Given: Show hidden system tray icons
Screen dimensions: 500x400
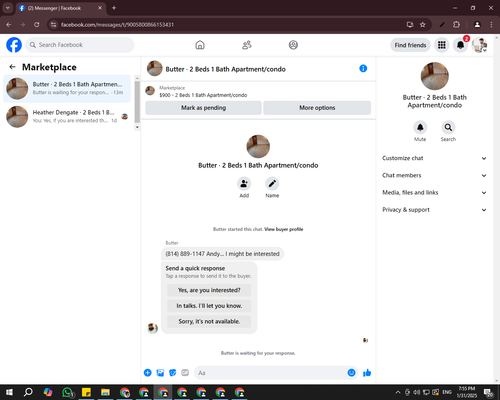Looking at the screenshot, I should [x=398, y=392].
